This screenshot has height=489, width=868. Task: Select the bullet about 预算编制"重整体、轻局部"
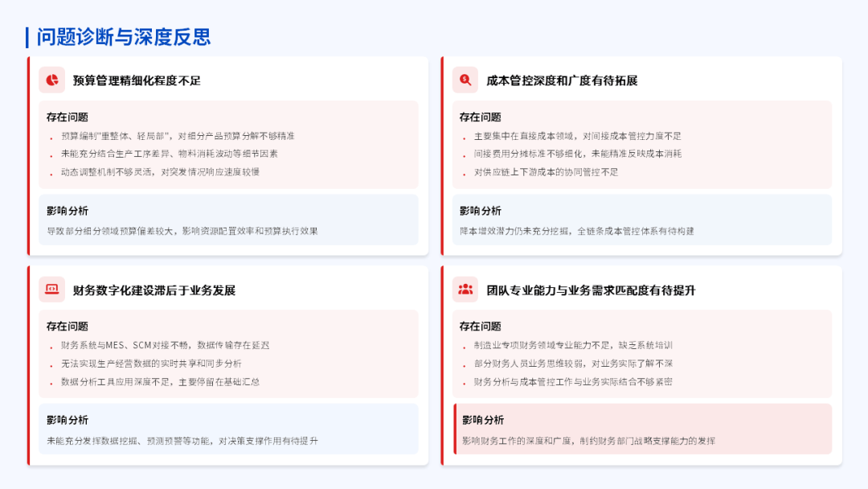click(178, 136)
